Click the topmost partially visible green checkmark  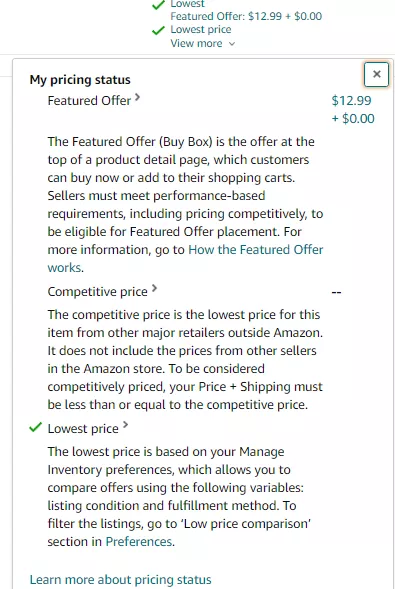(x=158, y=5)
